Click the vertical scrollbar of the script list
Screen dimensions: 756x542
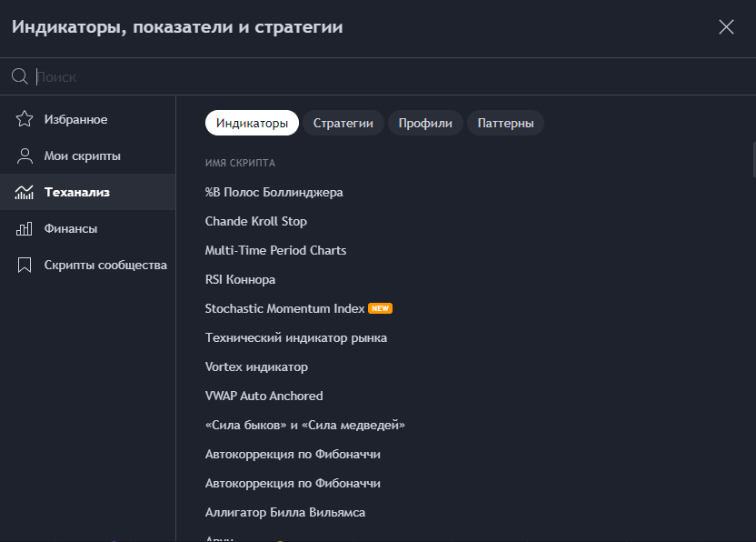(x=752, y=159)
